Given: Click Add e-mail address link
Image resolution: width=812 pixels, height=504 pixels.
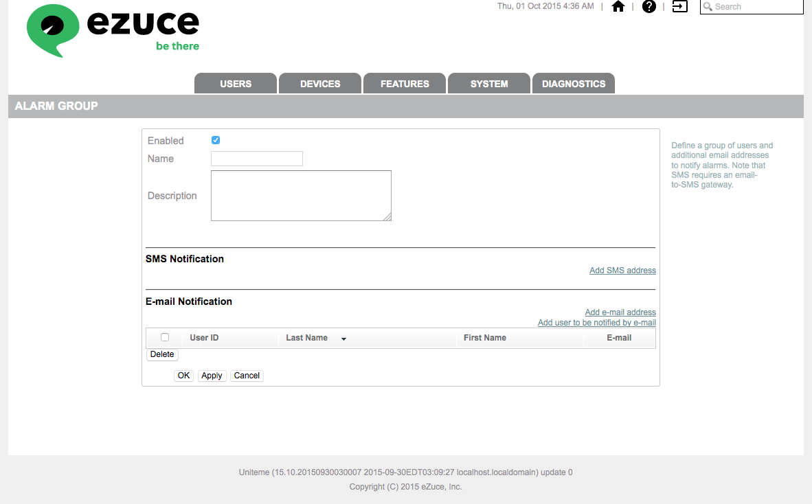Looking at the screenshot, I should pos(620,312).
